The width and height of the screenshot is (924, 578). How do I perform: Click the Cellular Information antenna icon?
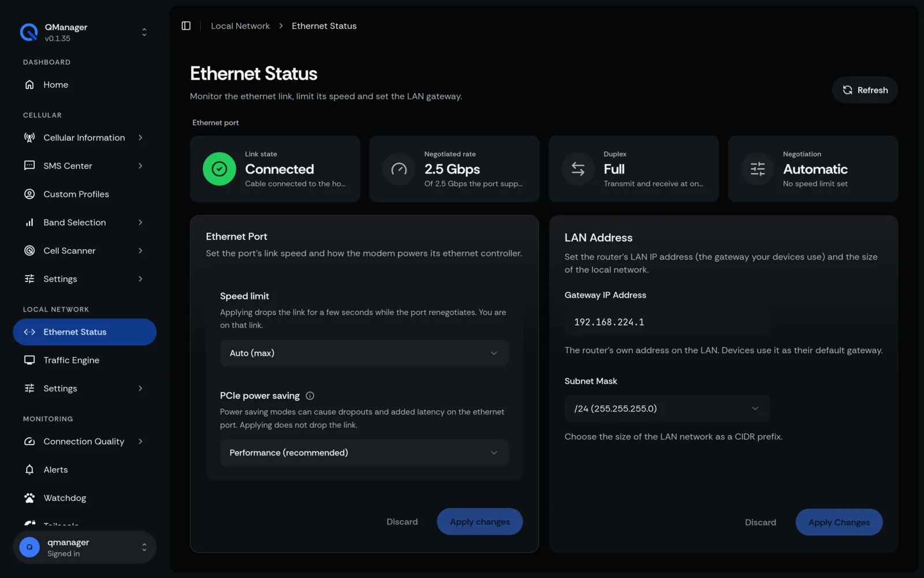click(29, 138)
